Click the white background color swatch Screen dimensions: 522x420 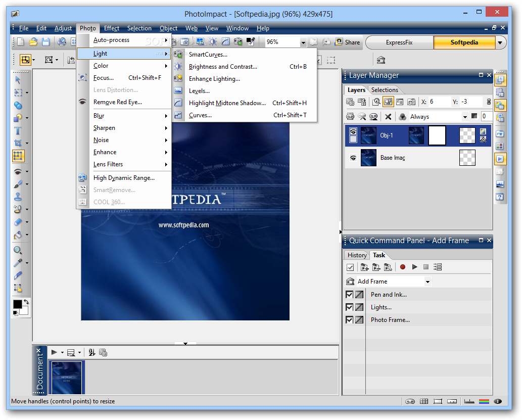click(24, 311)
